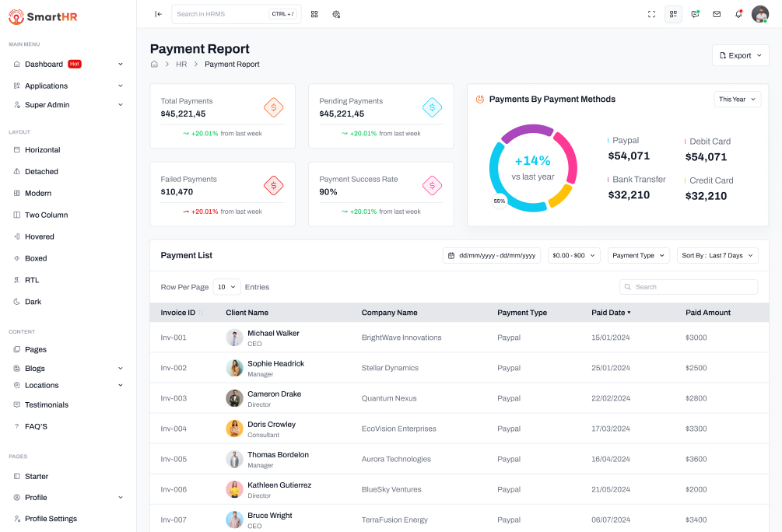Screen dimensions: 782x532
Task: Open the Payment Type filter dropdown
Action: click(638, 255)
